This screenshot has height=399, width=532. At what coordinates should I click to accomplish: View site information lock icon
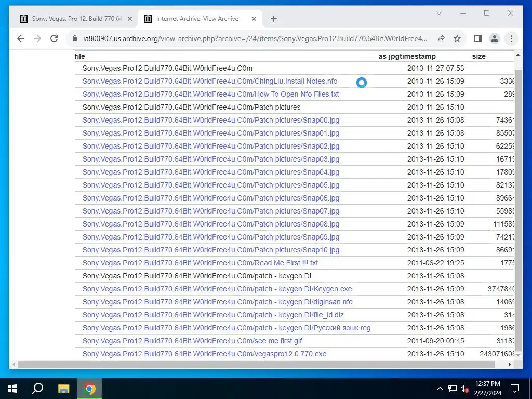(75, 38)
